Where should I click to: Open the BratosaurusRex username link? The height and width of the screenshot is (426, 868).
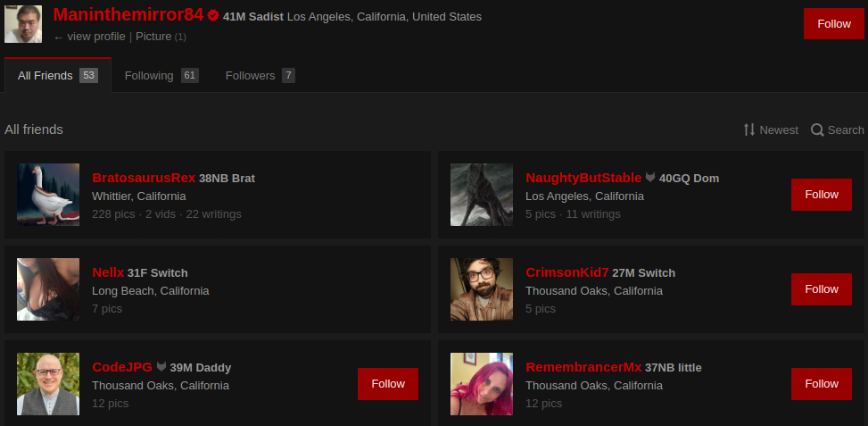(144, 178)
